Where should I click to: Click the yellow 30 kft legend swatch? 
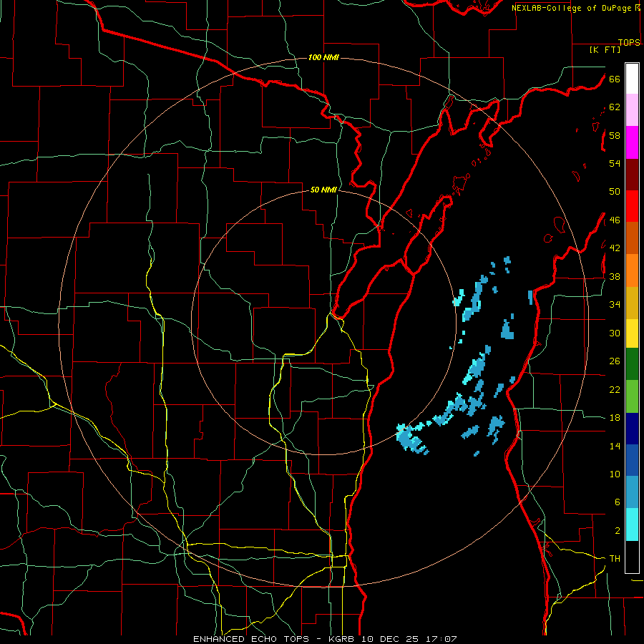coord(632,333)
